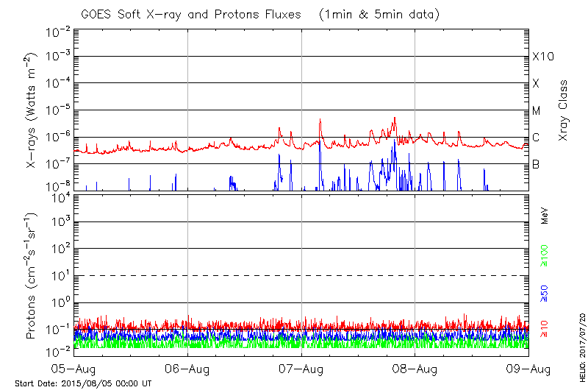
Task: Click the 06-Aug date tick label
Action: (x=187, y=369)
